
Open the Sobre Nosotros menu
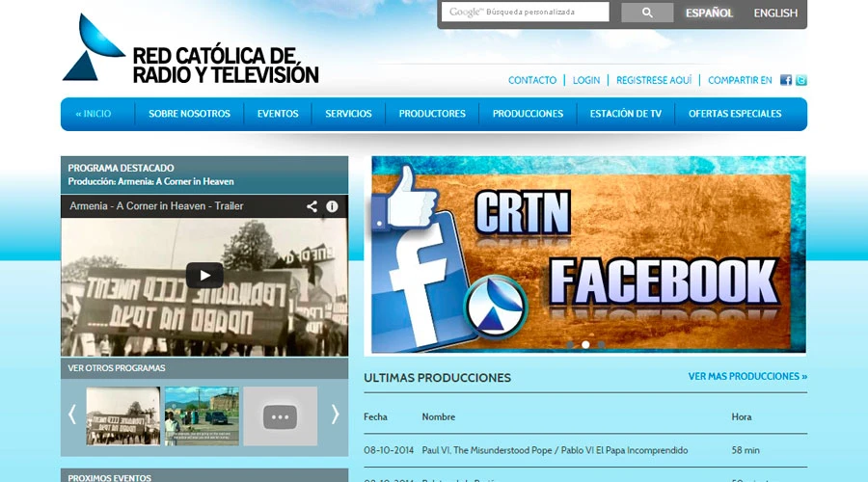click(189, 114)
